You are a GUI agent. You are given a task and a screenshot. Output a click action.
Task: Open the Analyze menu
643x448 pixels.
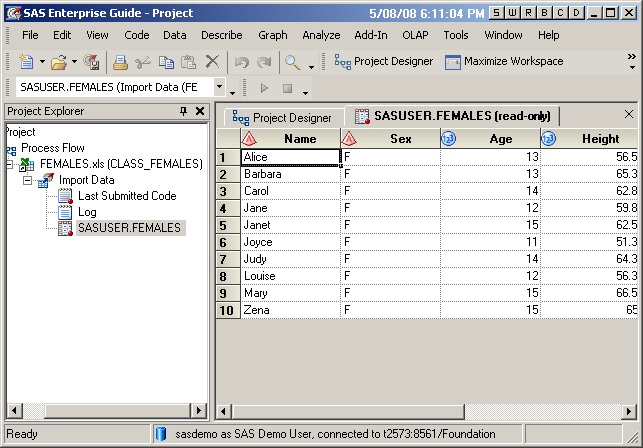coord(321,35)
